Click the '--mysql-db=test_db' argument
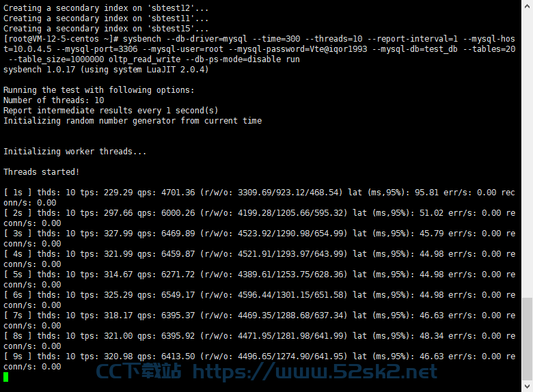The width and height of the screenshot is (533, 392). tap(415, 49)
